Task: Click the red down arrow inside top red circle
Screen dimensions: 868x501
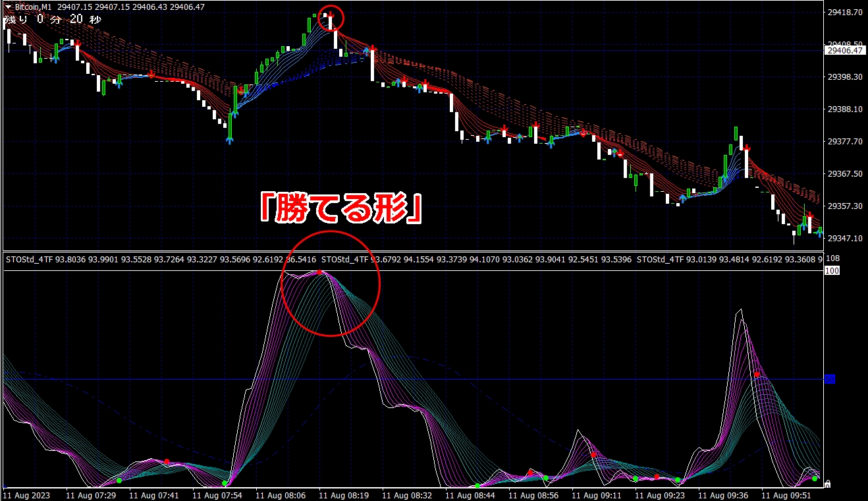Action: pyautogui.click(x=331, y=15)
